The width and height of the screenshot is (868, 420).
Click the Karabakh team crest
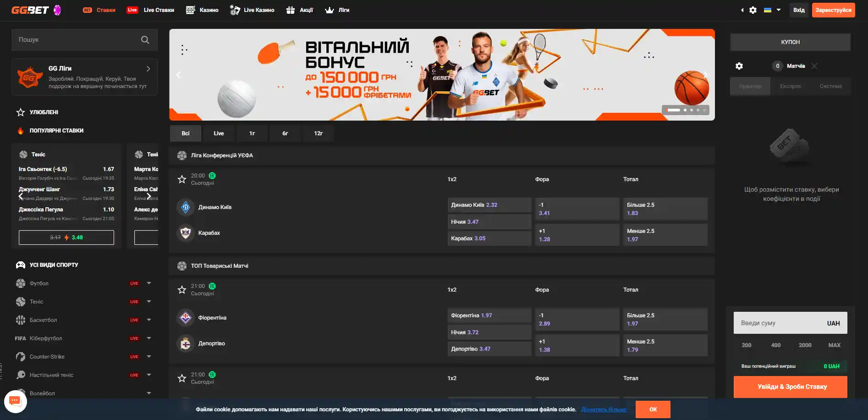coord(186,233)
